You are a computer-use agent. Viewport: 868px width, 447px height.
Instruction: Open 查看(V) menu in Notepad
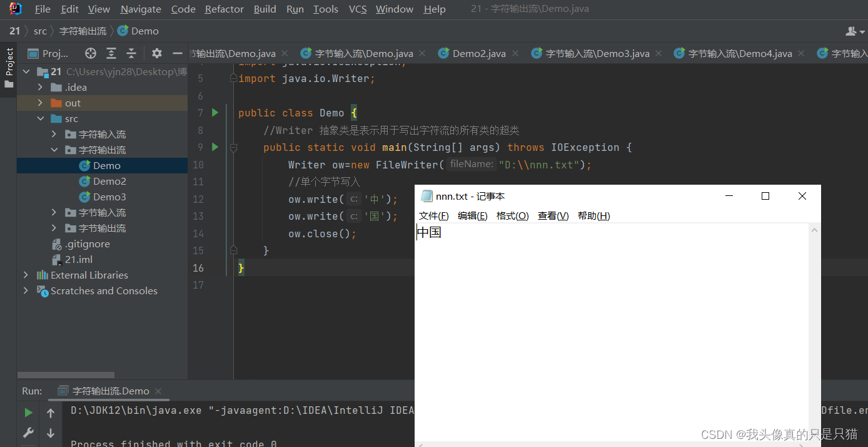[553, 215]
